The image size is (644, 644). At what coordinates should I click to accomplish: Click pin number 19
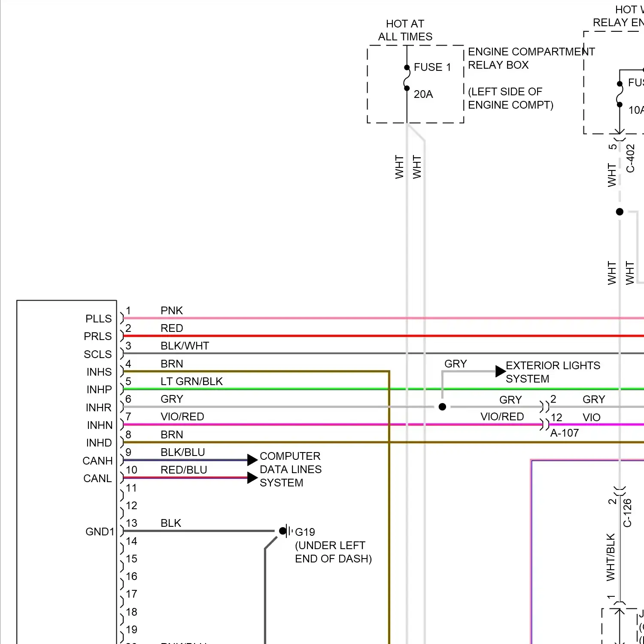131,629
